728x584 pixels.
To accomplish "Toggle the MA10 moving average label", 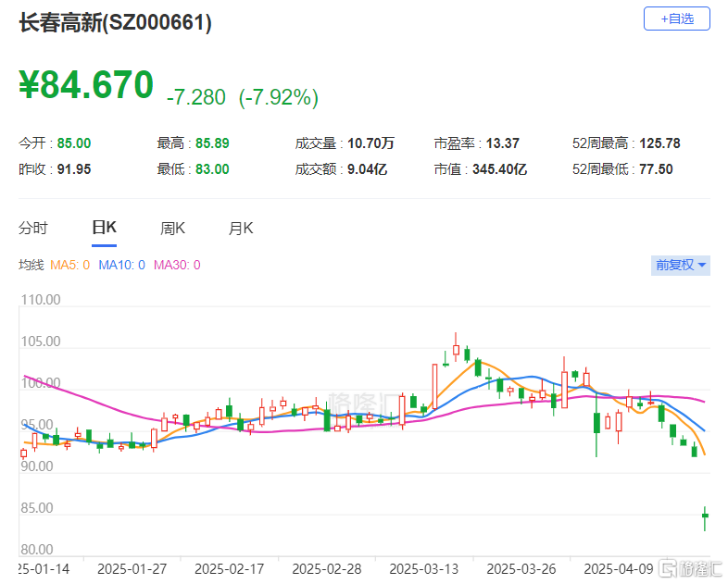I will point(121,266).
